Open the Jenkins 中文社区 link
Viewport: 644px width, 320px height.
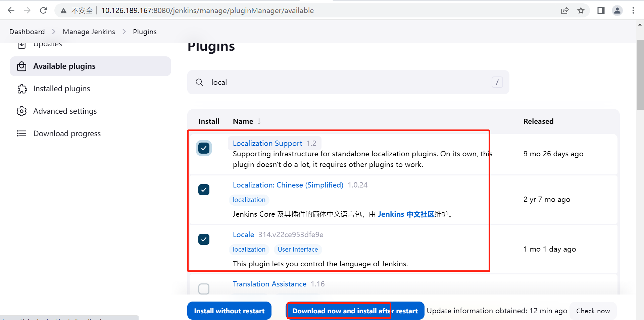click(x=406, y=214)
